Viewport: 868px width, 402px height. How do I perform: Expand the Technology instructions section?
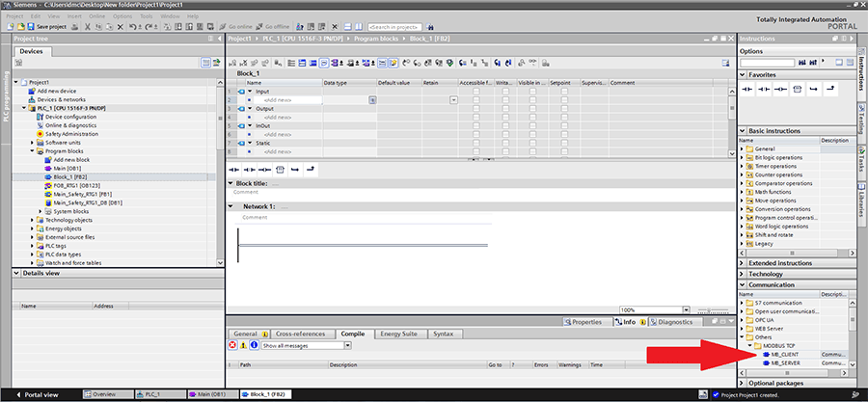[743, 274]
